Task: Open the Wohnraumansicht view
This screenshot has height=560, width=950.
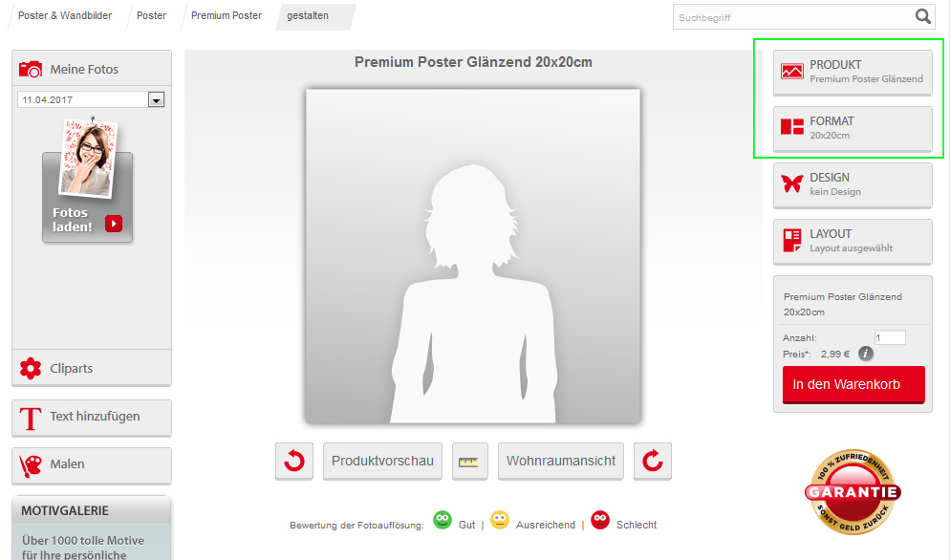Action: 560,462
